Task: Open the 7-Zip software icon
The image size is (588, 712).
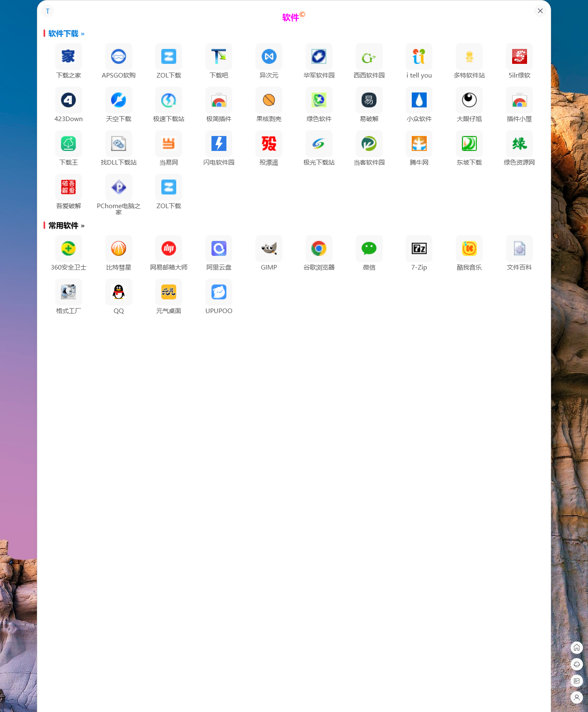Action: [x=419, y=249]
